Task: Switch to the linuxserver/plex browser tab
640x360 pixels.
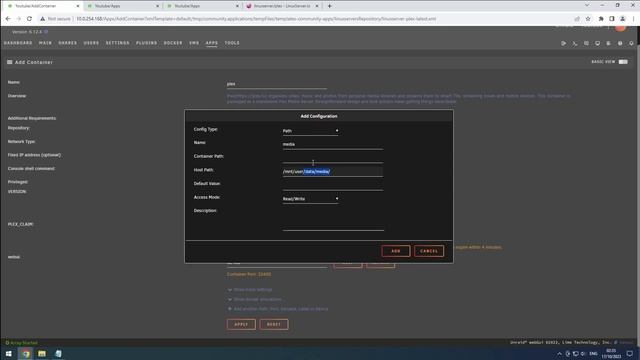Action: pos(282,6)
